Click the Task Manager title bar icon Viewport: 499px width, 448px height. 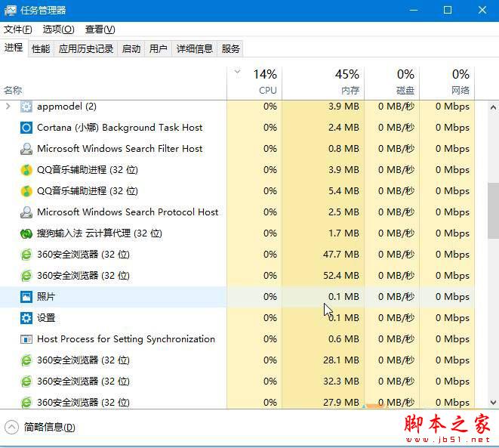(10, 10)
